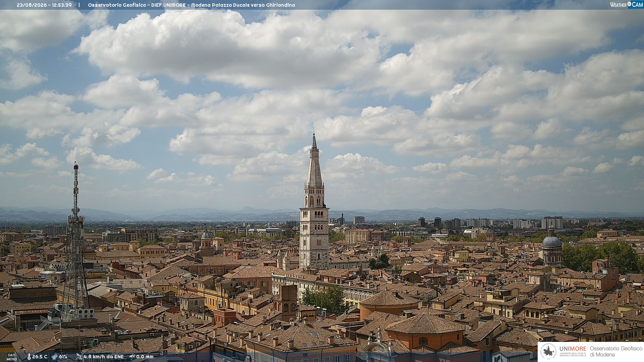Click the 0.0 mm rainfall value
The width and height of the screenshot is (644, 362).
click(145, 357)
